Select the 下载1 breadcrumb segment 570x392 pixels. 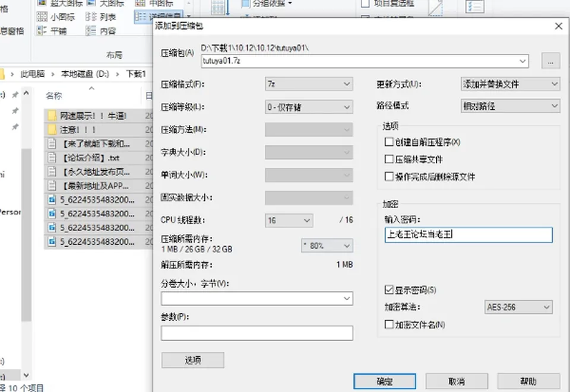pyautogui.click(x=135, y=74)
